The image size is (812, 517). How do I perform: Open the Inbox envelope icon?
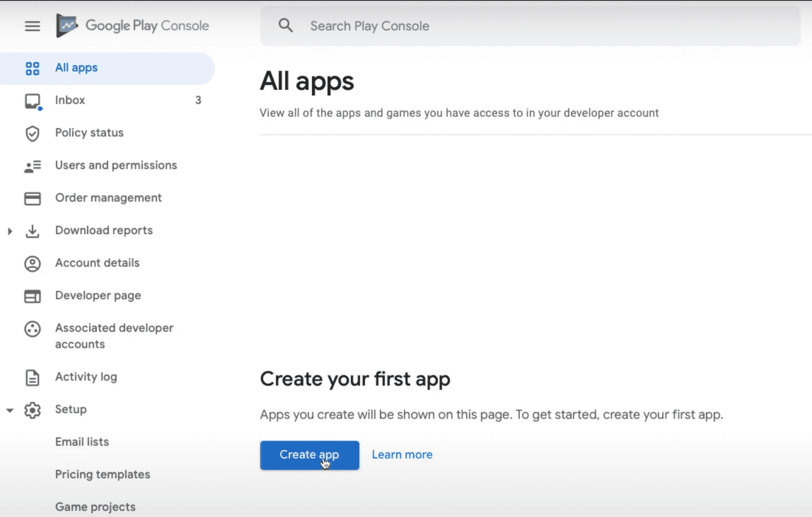pyautogui.click(x=32, y=100)
